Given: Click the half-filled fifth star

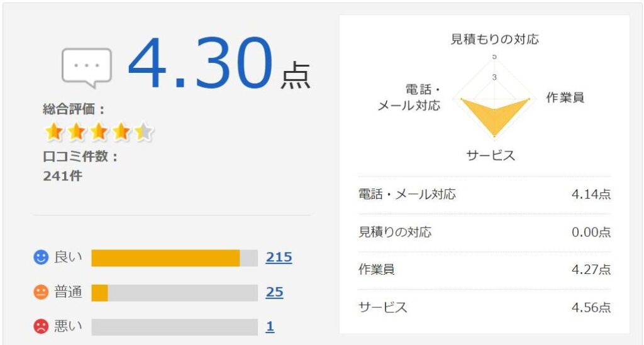Looking at the screenshot, I should click(x=143, y=132).
